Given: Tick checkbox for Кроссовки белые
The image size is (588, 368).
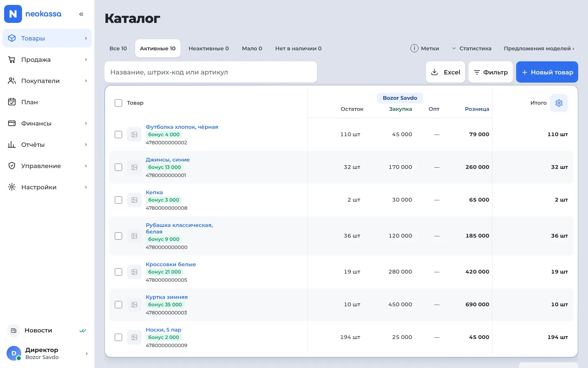Looking at the screenshot, I should 118,272.
